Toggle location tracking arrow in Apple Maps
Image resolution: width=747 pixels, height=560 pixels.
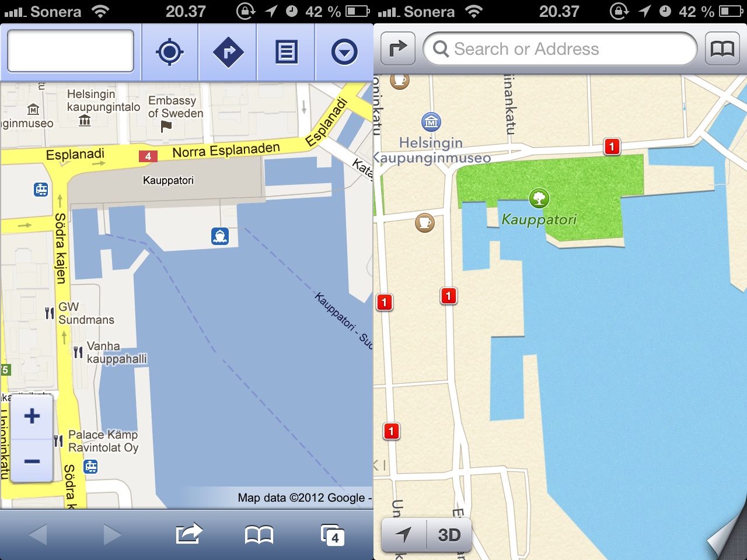[x=403, y=534]
